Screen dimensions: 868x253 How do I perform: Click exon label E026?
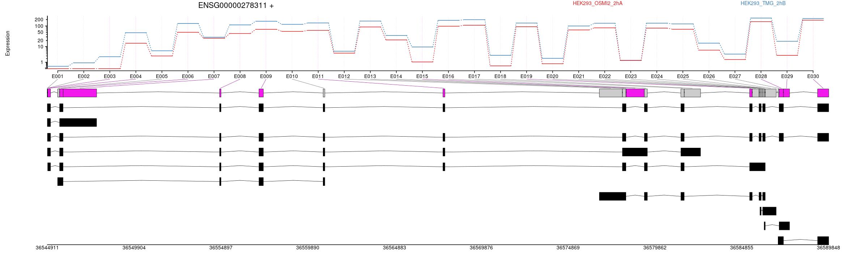709,76
